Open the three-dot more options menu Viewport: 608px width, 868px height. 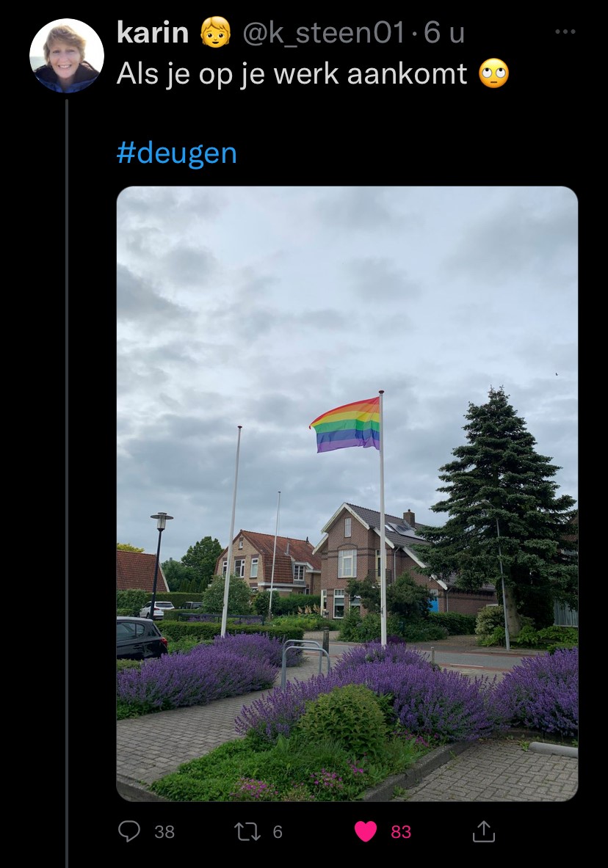tap(565, 32)
